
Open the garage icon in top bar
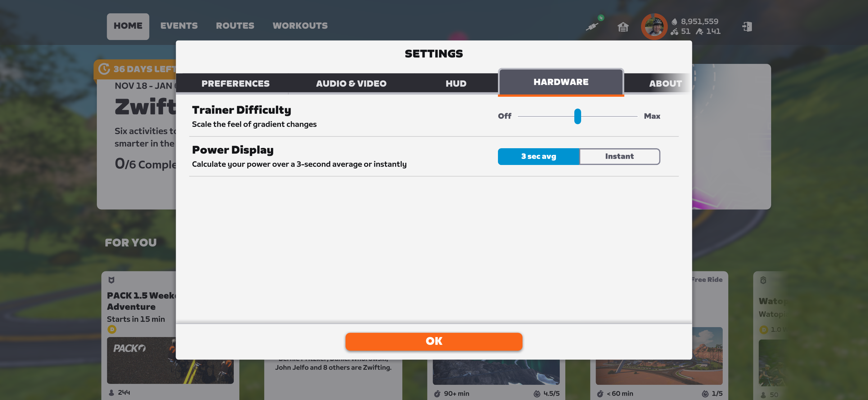[623, 27]
